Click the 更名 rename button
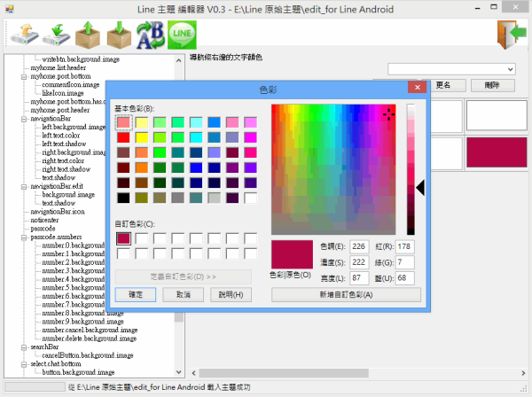The width and height of the screenshot is (532, 397). pos(443,85)
